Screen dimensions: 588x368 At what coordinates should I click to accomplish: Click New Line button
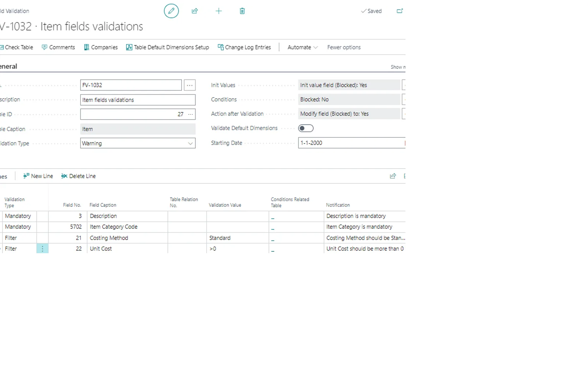(38, 176)
